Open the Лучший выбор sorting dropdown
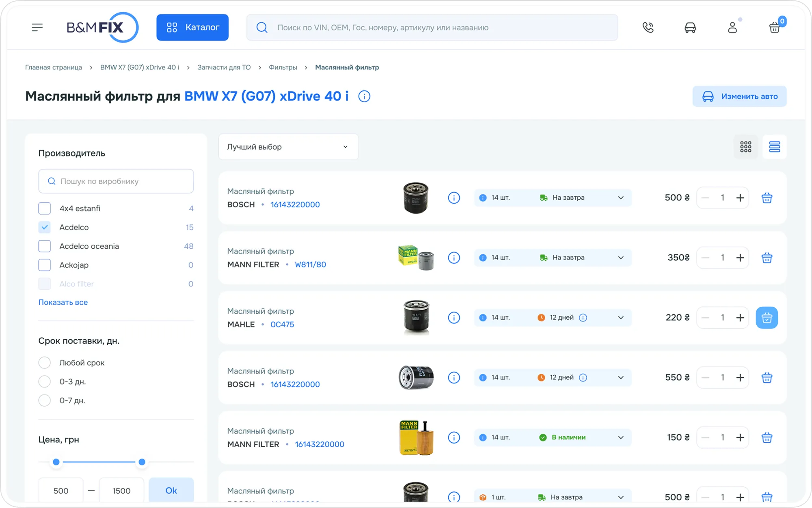 pyautogui.click(x=288, y=147)
